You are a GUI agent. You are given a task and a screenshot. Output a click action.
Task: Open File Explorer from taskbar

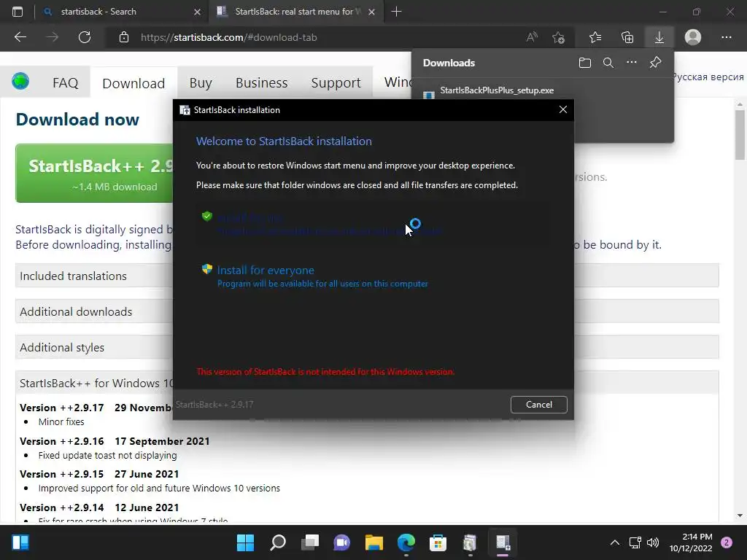374,542
